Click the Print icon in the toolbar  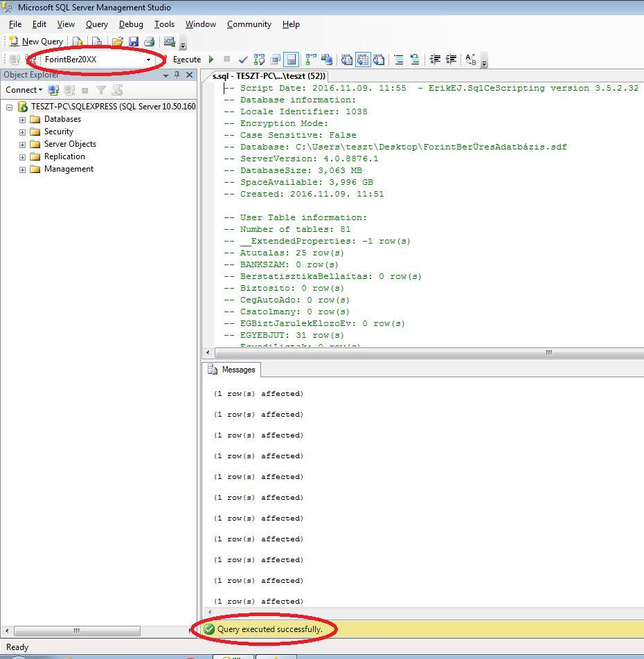coord(150,42)
